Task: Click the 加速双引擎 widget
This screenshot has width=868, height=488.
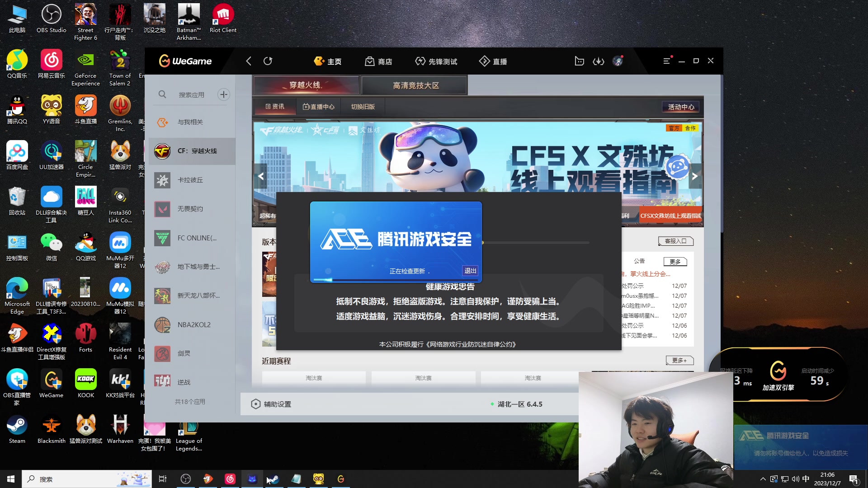Action: coord(778,375)
